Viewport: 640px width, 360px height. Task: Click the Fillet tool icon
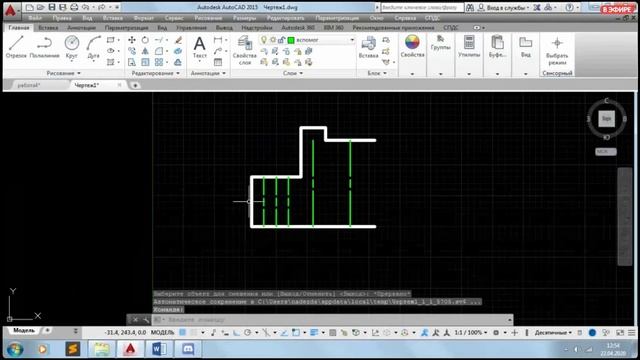pos(159,51)
